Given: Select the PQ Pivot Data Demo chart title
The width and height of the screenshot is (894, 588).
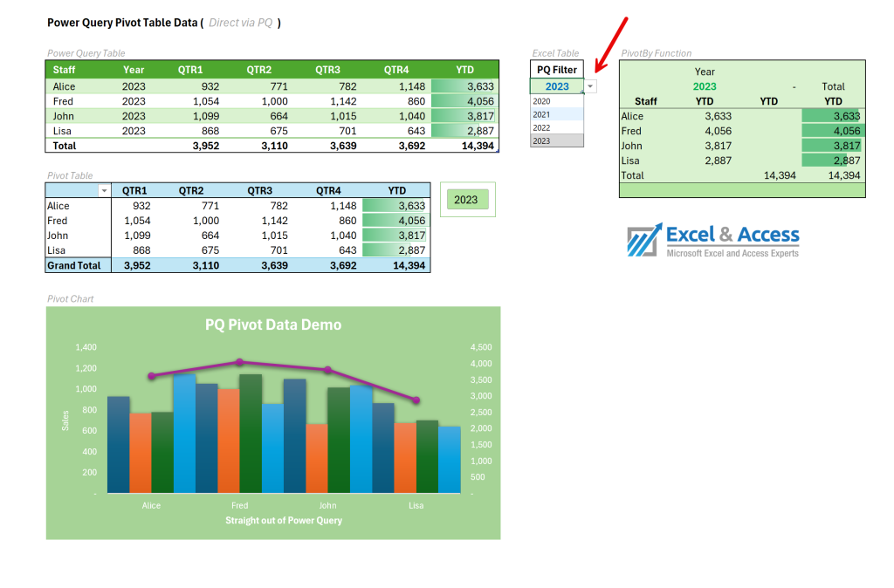Looking at the screenshot, I should 273,325.
